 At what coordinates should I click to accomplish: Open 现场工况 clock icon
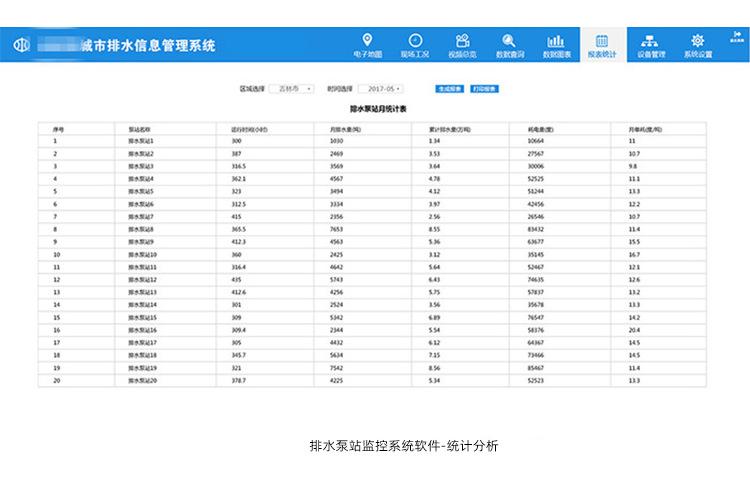[x=415, y=40]
